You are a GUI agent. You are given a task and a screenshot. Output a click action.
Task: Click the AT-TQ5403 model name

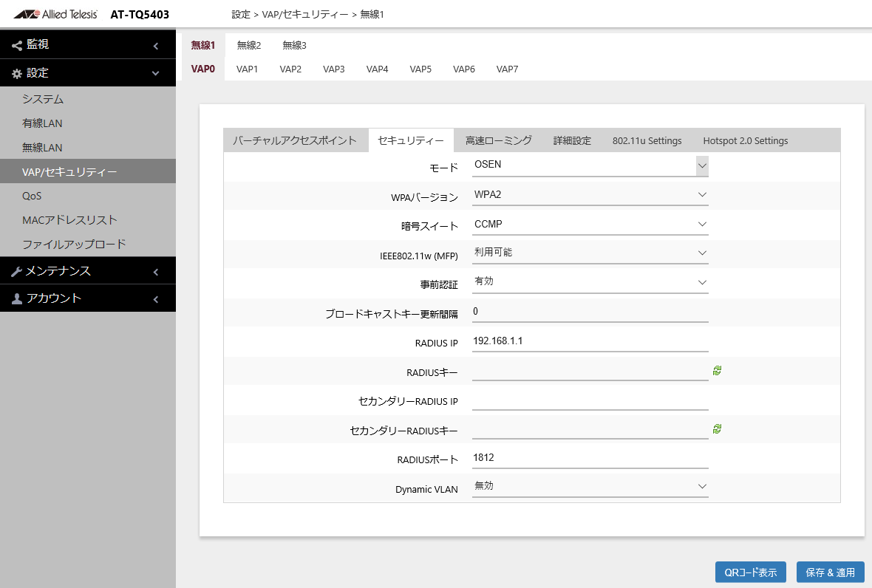140,15
